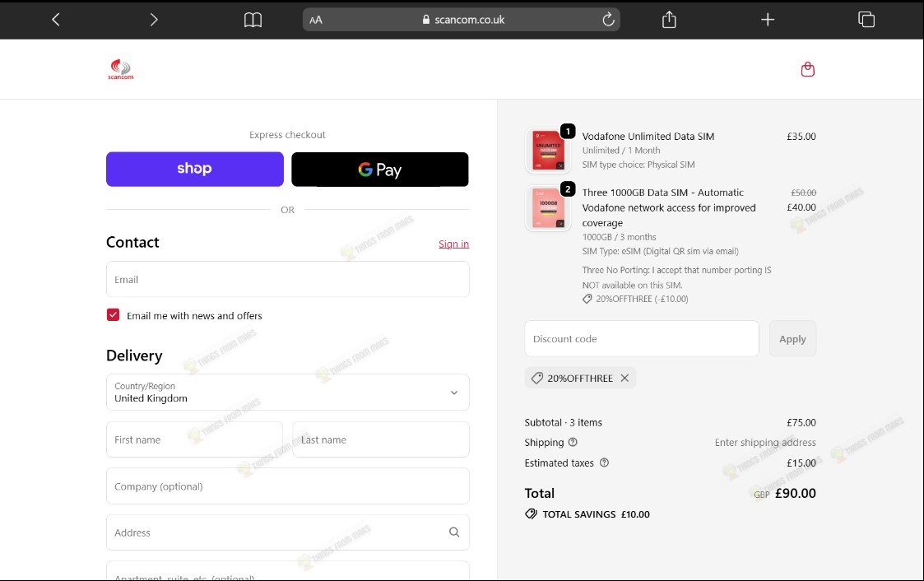Click the address search magnifier icon
The image size is (924, 581).
[454, 532]
